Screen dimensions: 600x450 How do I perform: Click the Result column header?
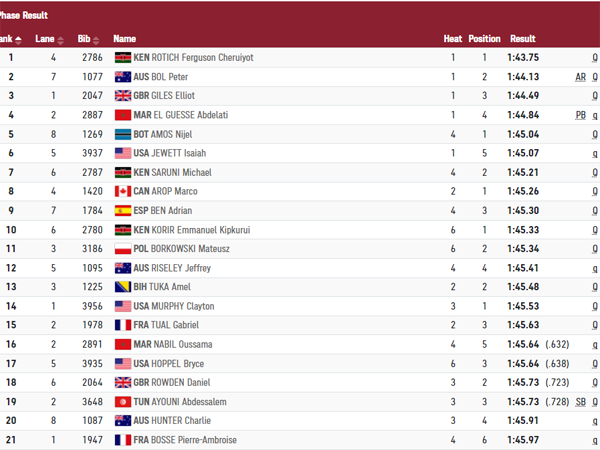[x=523, y=39]
